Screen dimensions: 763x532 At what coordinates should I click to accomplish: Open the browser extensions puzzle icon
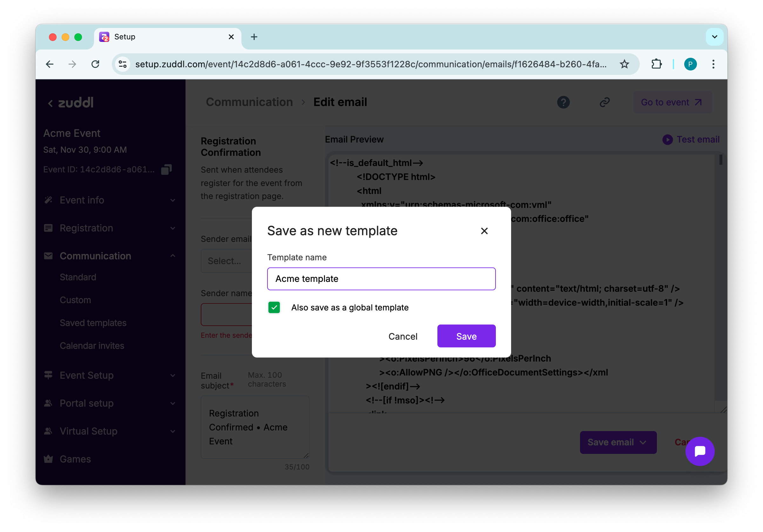tap(656, 64)
